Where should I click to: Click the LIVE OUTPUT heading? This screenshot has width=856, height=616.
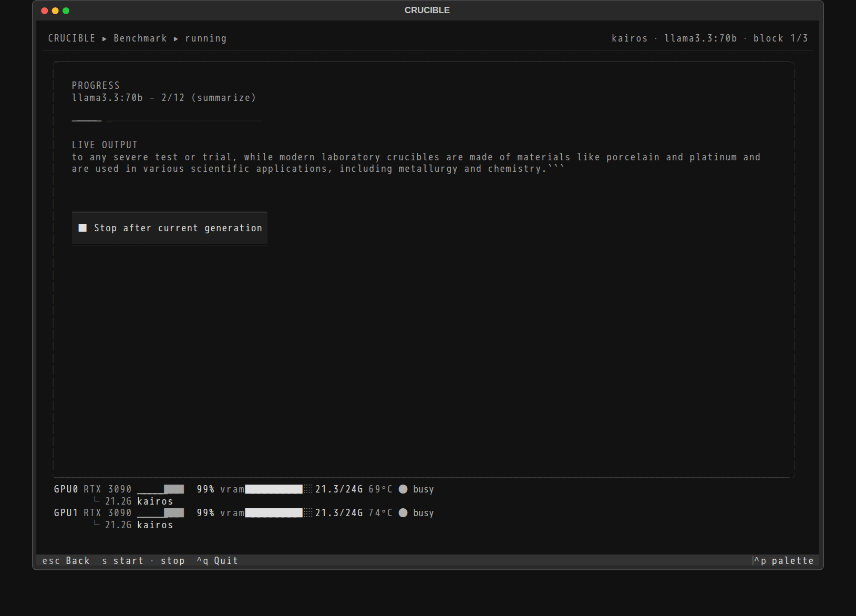pos(105,145)
